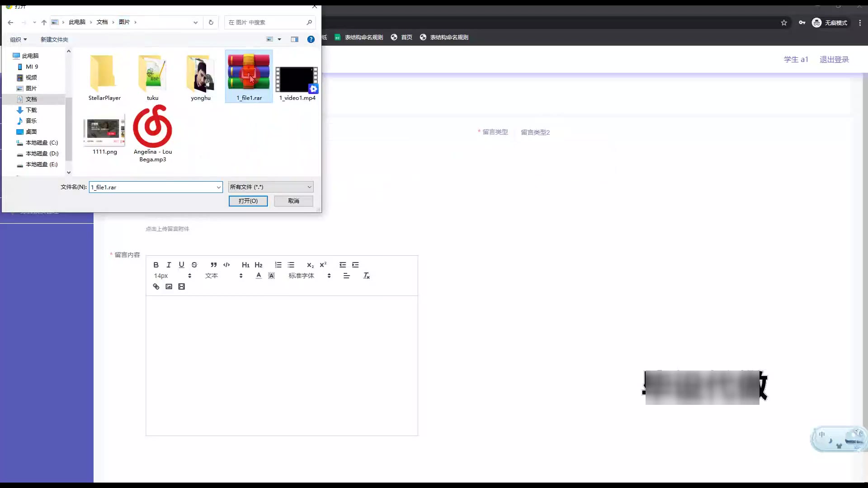Insert a blockquote in the editor
The height and width of the screenshot is (488, 868).
[x=213, y=265]
